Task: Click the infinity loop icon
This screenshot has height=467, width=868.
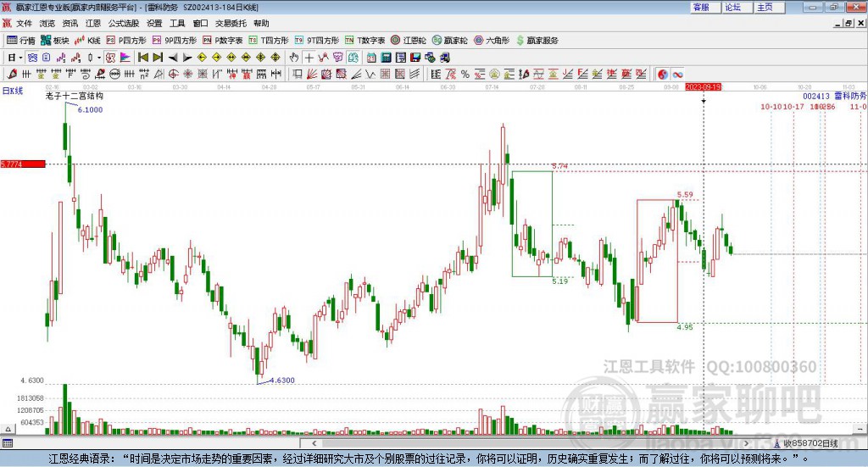Action: [x=677, y=74]
